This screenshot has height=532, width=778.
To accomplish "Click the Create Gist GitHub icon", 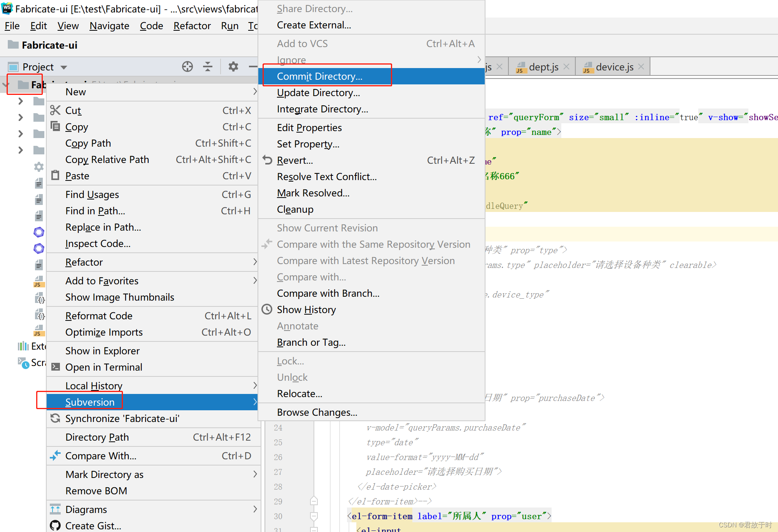I will pos(55,525).
